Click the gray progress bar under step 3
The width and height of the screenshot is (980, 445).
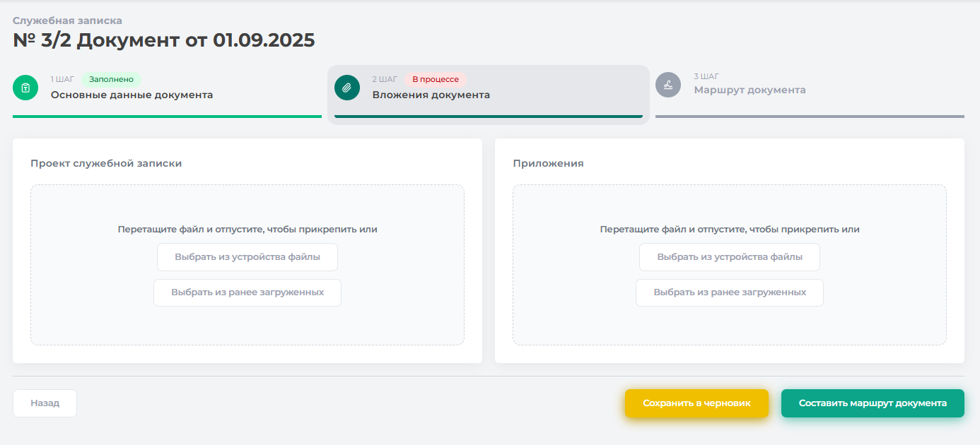[810, 117]
